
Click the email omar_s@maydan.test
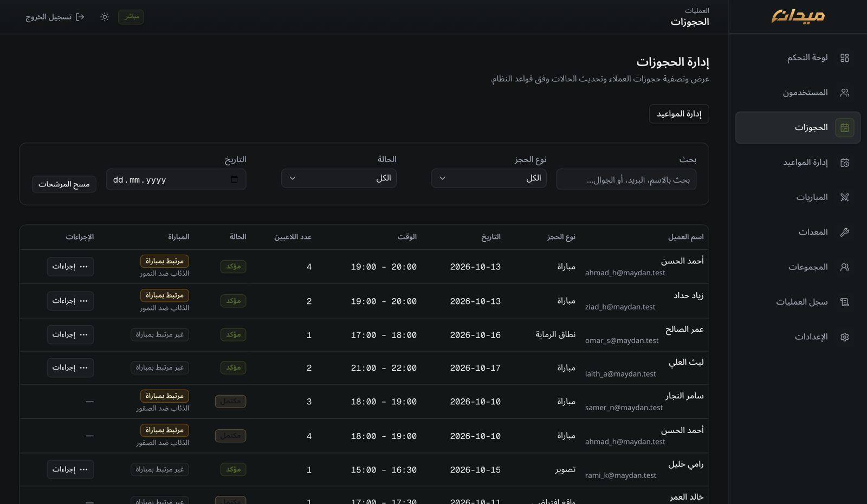[x=622, y=341]
